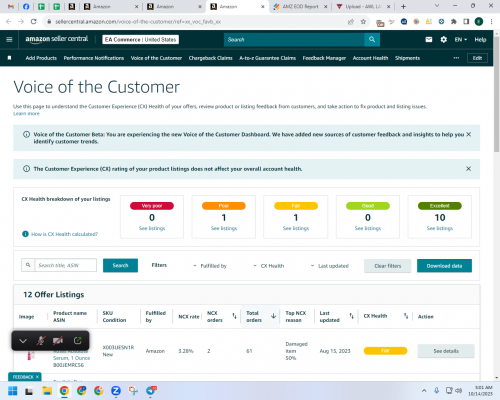The height and width of the screenshot is (400, 500).
Task: Open the EN language dropdown
Action: (x=461, y=39)
